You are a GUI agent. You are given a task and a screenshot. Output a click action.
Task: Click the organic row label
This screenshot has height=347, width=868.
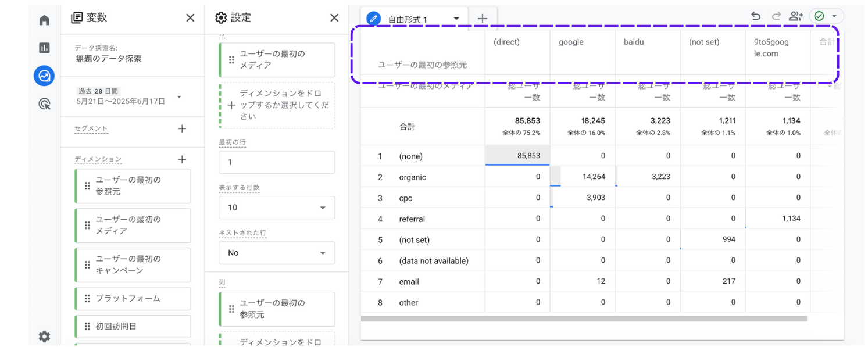tap(412, 177)
